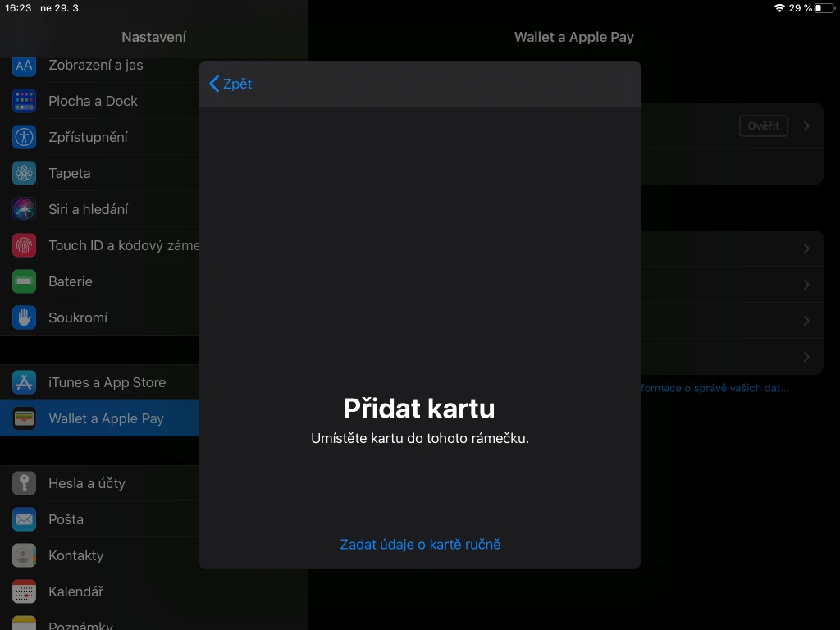Go back using the Zpět button
Viewport: 840px width, 630px height.
coord(231,84)
